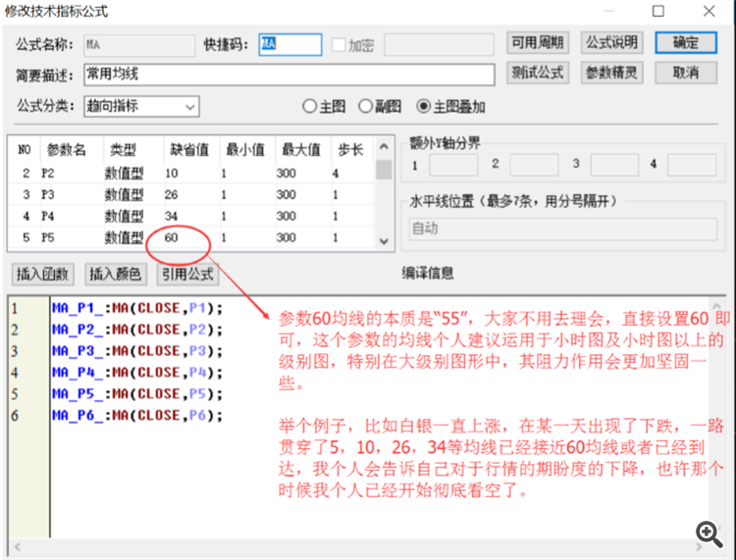This screenshot has width=736, height=560.
Task: Click the password field beside 加密
Action: (x=439, y=44)
